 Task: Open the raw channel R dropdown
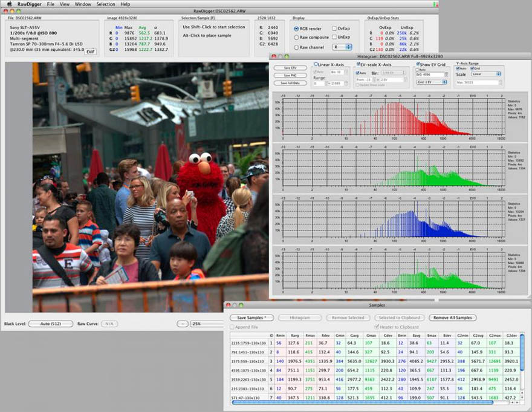click(x=342, y=47)
